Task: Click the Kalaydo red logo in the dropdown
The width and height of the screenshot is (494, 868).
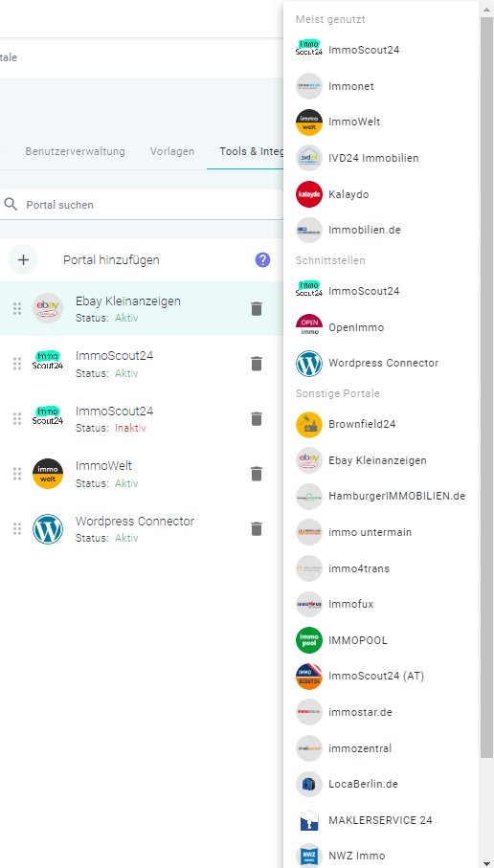Action: (309, 194)
